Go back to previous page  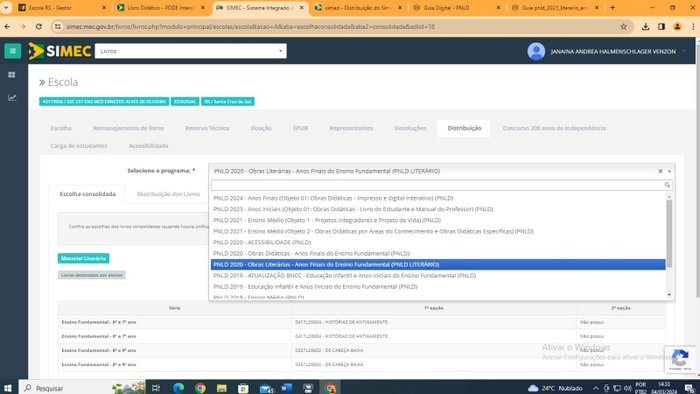(x=7, y=27)
